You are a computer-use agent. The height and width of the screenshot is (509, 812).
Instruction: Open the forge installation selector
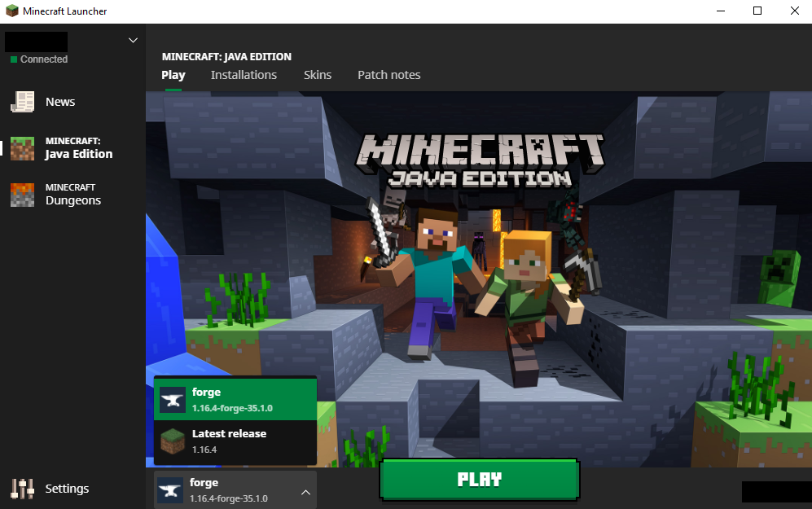click(235, 489)
